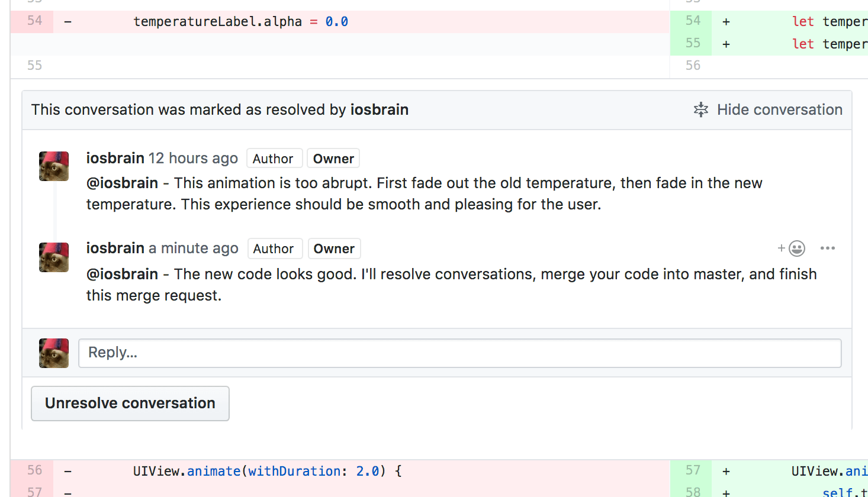The image size is (868, 497).
Task: Select @iosbrain mention in the merge comment
Action: coord(122,275)
